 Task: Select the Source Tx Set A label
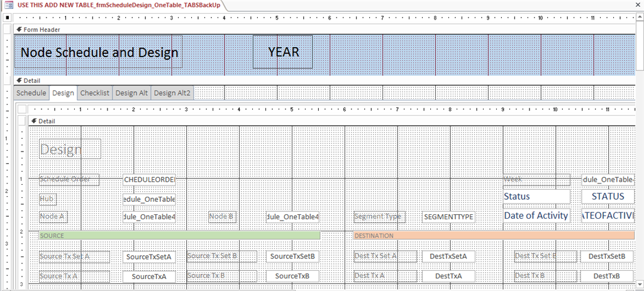click(x=74, y=256)
